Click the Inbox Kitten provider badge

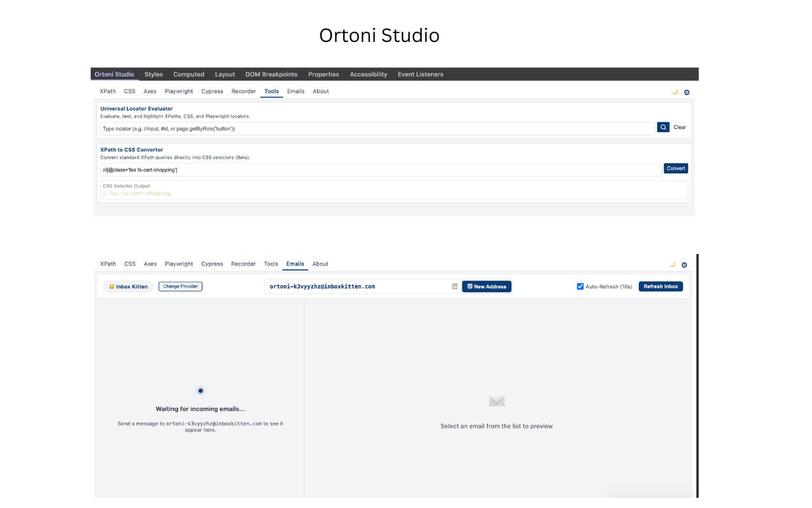(x=129, y=286)
